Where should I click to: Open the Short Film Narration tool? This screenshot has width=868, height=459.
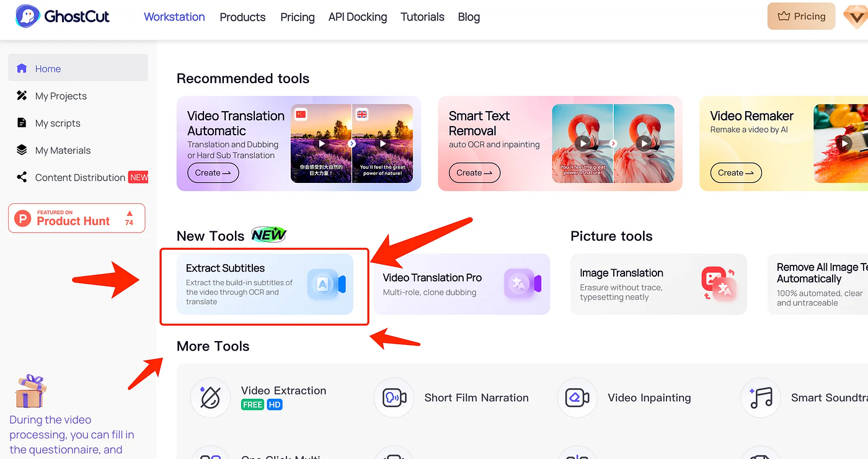tap(453, 398)
